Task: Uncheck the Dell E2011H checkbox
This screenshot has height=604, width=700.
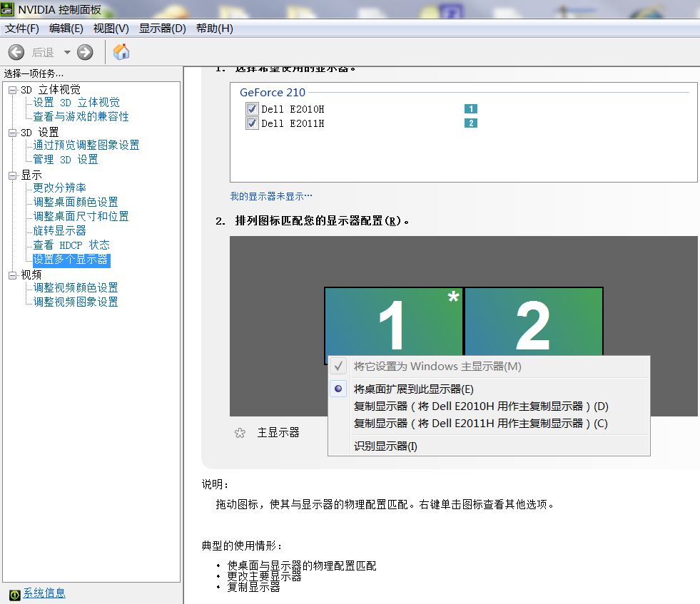Action: [x=252, y=123]
